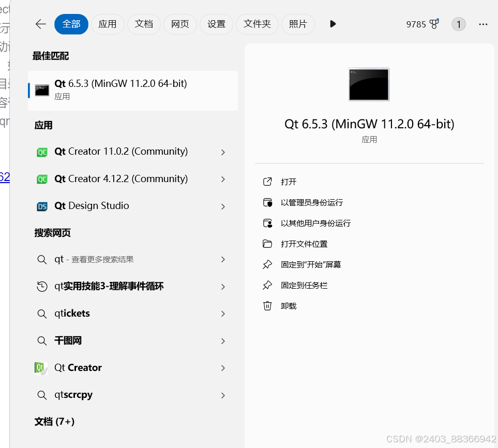The width and height of the screenshot is (498, 448).
Task: Switch to the '文档' filter tab
Action: tap(144, 24)
